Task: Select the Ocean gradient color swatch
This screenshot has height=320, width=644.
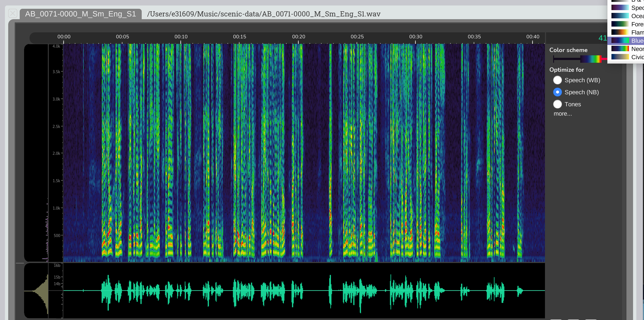Action: click(x=620, y=16)
